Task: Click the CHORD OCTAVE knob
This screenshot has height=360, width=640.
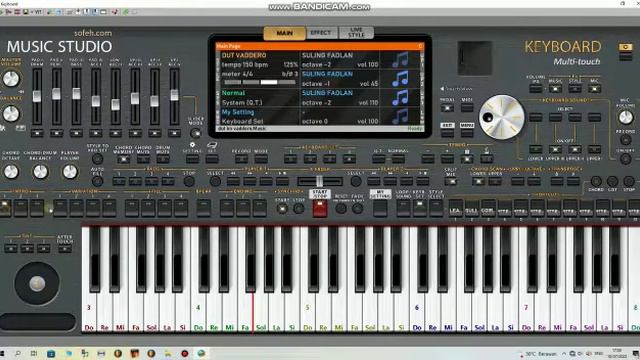Action: coord(11,172)
